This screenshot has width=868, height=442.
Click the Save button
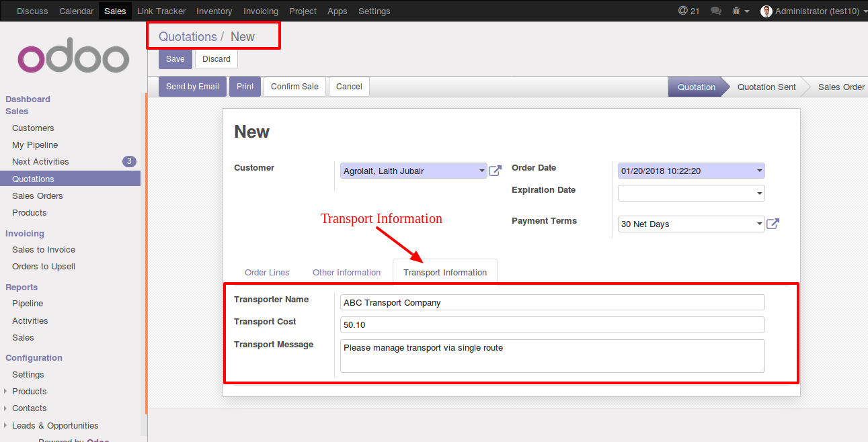175,59
